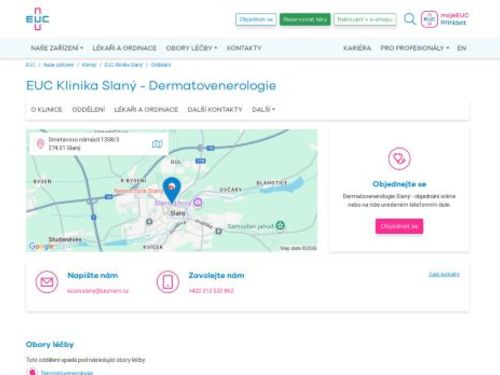Expand the OBORY LÉČBY dropdown
Image resolution: width=500 pixels, height=375 pixels.
[192, 48]
